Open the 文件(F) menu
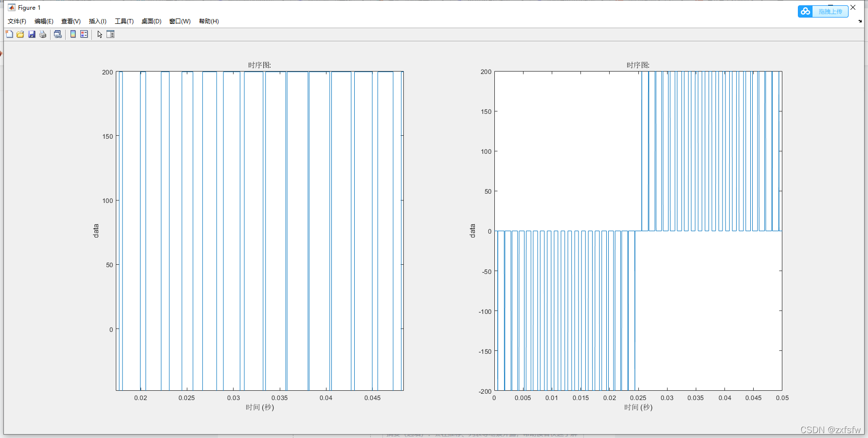This screenshot has height=438, width=868. point(17,21)
